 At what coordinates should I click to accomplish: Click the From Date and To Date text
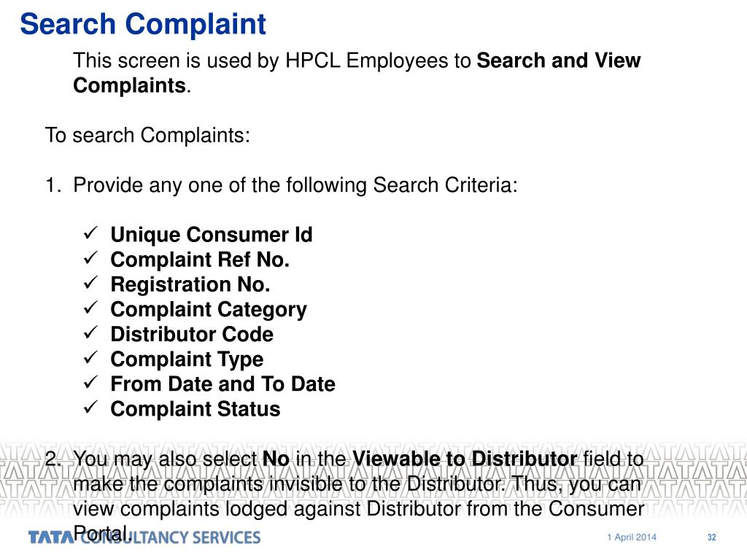pos(223,384)
